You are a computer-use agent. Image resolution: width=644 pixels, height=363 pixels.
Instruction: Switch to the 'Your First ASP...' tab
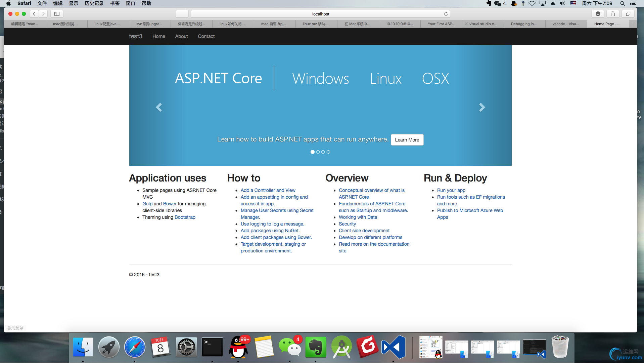441,24
